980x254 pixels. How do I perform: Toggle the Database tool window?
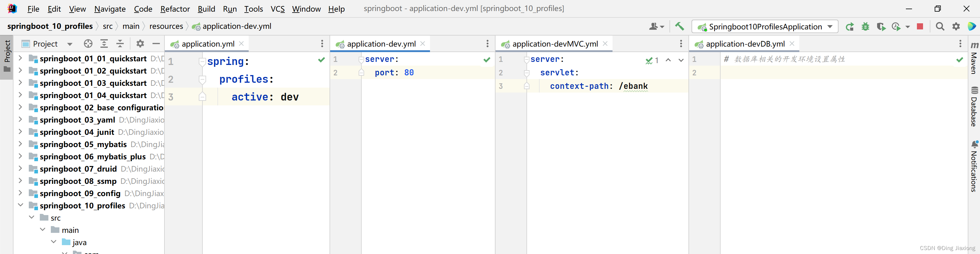click(974, 107)
